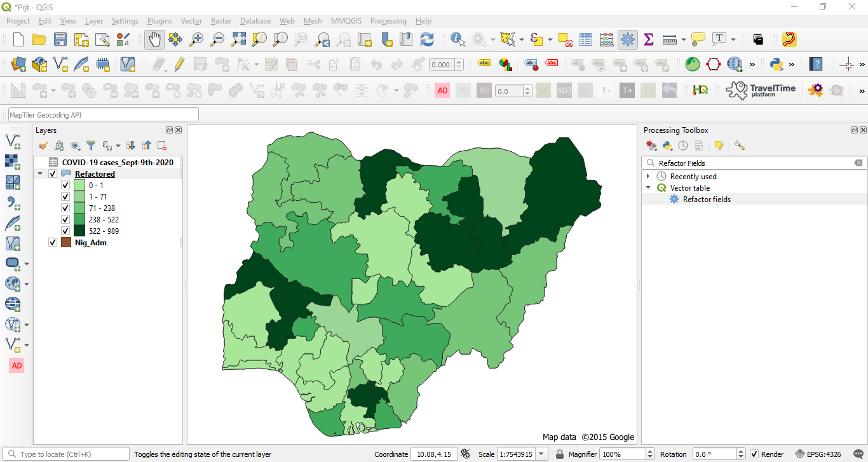Screen dimensions: 868x462
Task: Open the Scale value dropdown
Action: 541,453
